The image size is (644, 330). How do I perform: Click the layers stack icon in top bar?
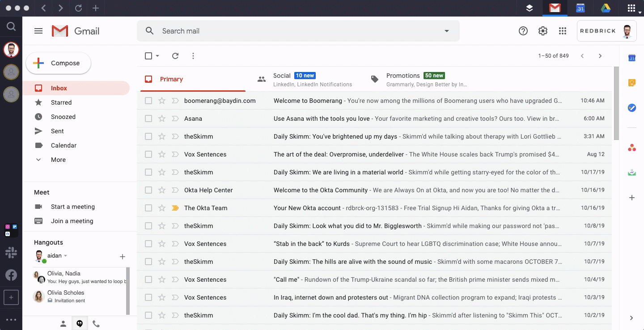pyautogui.click(x=530, y=8)
